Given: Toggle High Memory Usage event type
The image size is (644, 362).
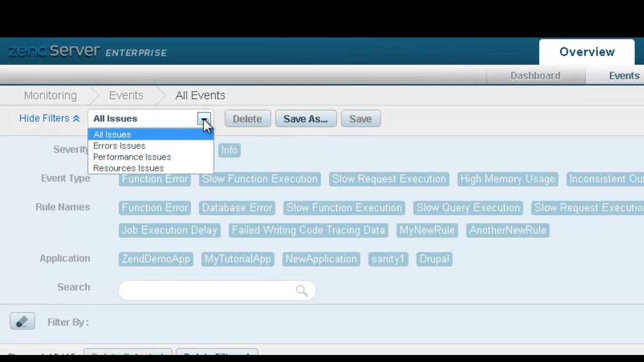Looking at the screenshot, I should tap(508, 179).
